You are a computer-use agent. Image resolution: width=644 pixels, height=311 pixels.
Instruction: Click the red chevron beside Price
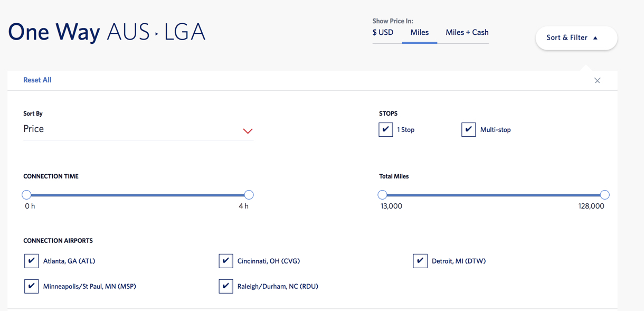pos(248,130)
